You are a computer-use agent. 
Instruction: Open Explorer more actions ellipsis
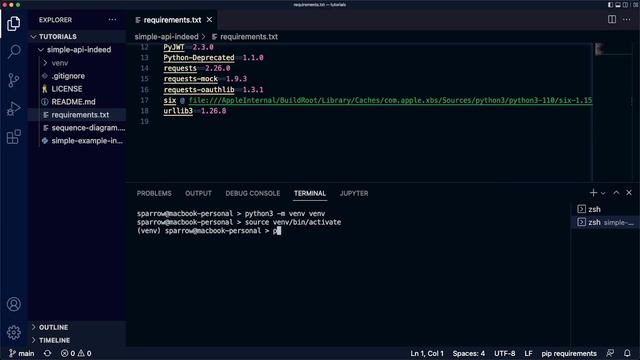click(x=112, y=20)
